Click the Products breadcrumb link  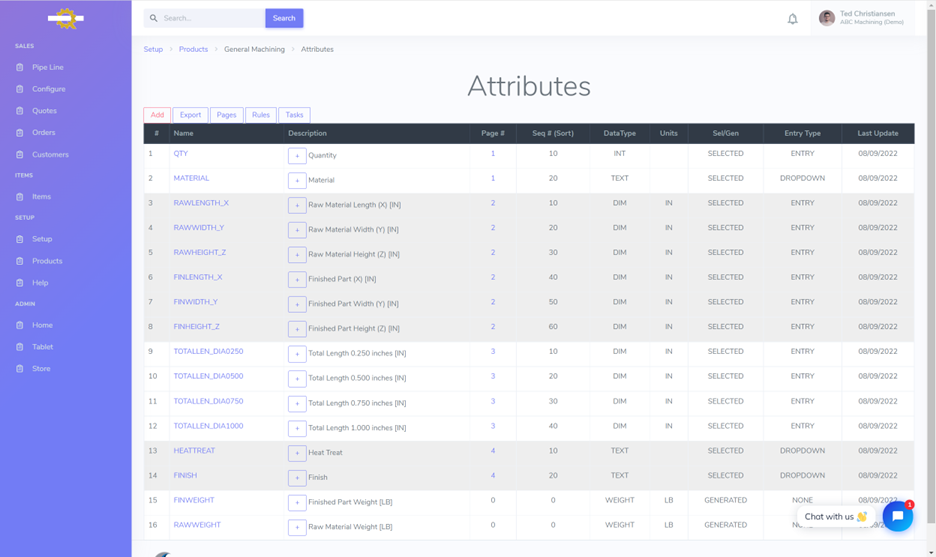[x=193, y=49]
